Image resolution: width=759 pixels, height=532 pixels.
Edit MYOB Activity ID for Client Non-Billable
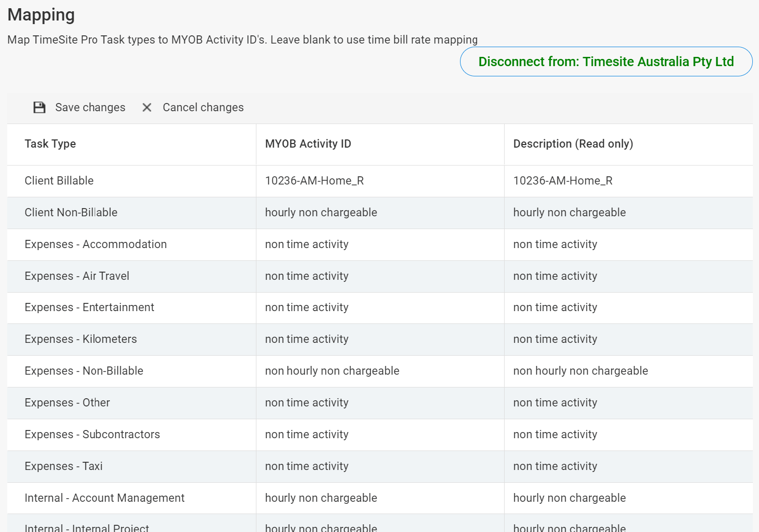click(x=379, y=213)
